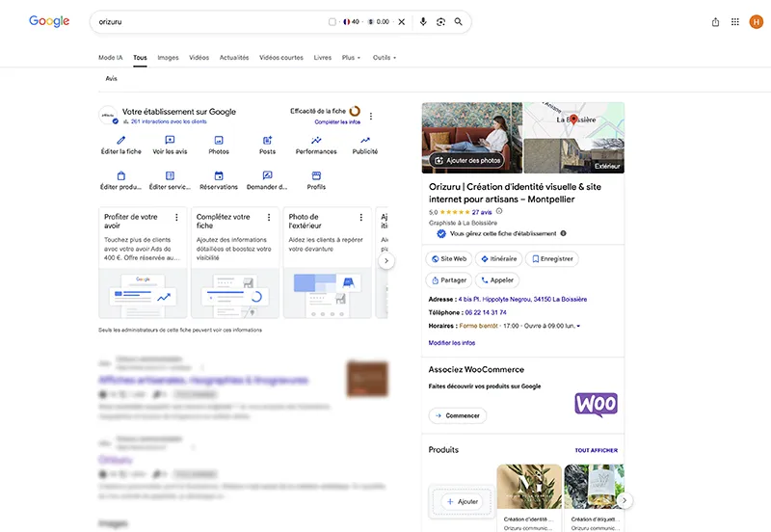Open the Réservations calendar icon
771x532 pixels.
[x=219, y=175]
